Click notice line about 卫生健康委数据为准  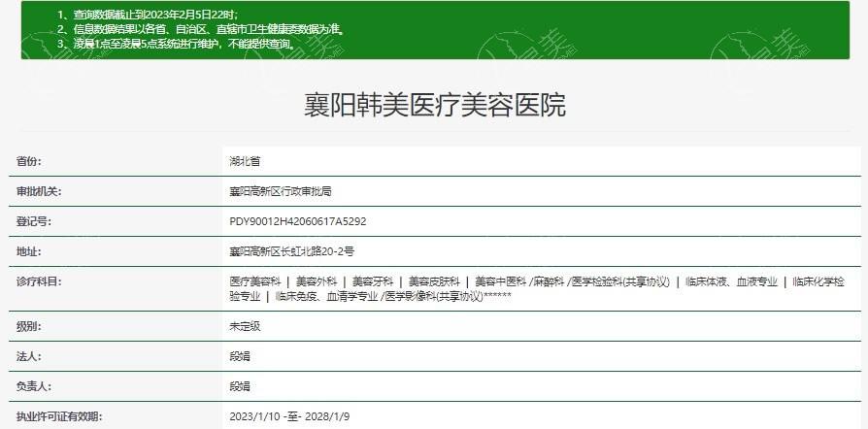coord(200,30)
